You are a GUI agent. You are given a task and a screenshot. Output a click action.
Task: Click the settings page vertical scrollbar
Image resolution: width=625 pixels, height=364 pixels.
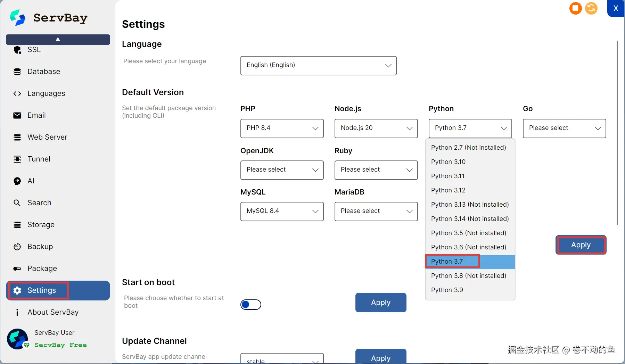617,132
